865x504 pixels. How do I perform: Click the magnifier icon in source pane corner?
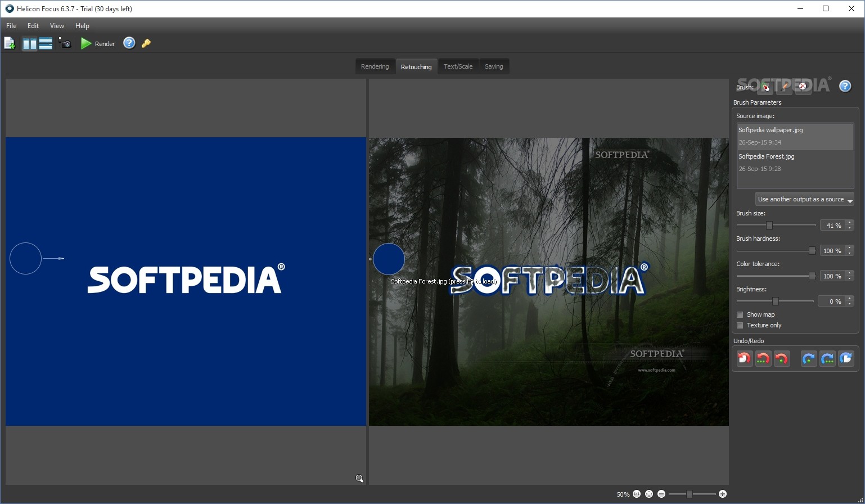point(359,479)
